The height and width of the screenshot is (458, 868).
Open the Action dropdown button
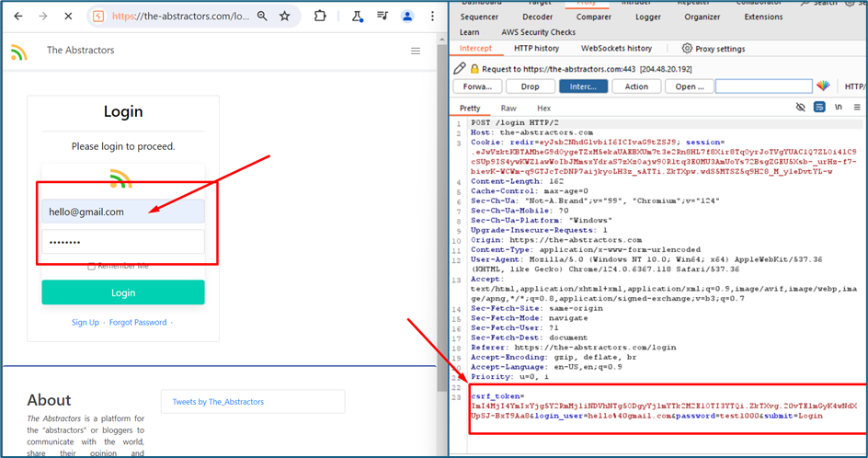pos(636,86)
